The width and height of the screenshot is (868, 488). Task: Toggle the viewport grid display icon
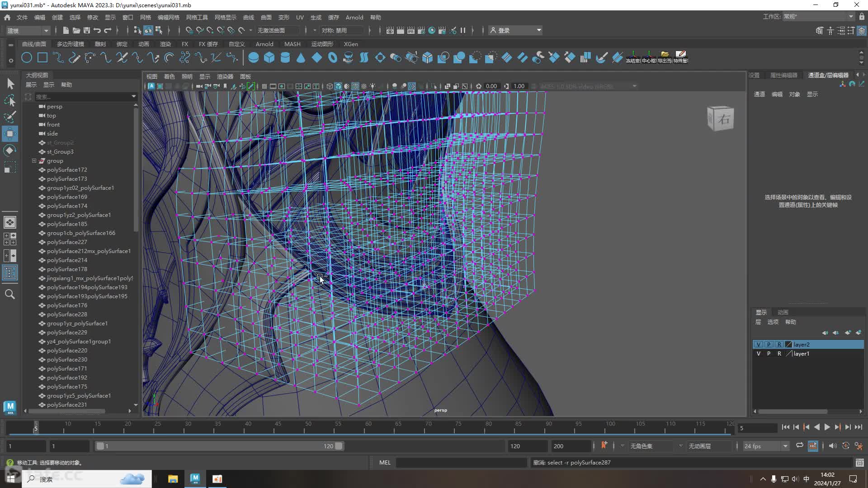coord(264,86)
